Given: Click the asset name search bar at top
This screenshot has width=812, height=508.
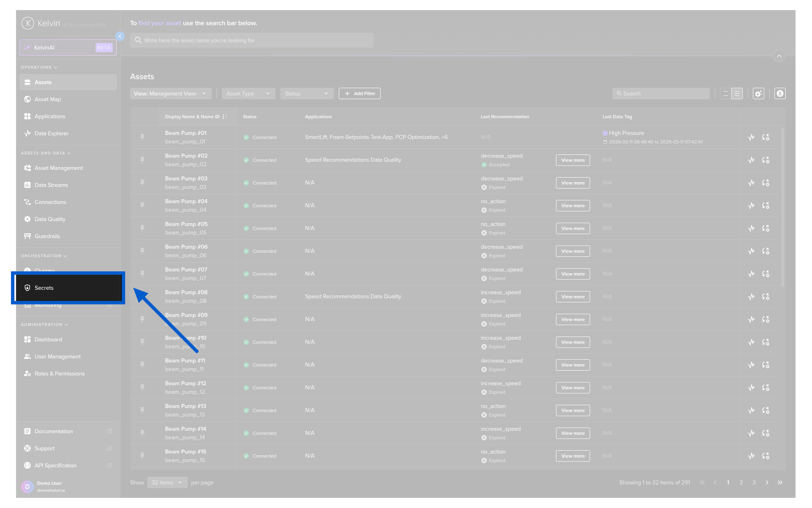Looking at the screenshot, I should (x=252, y=40).
